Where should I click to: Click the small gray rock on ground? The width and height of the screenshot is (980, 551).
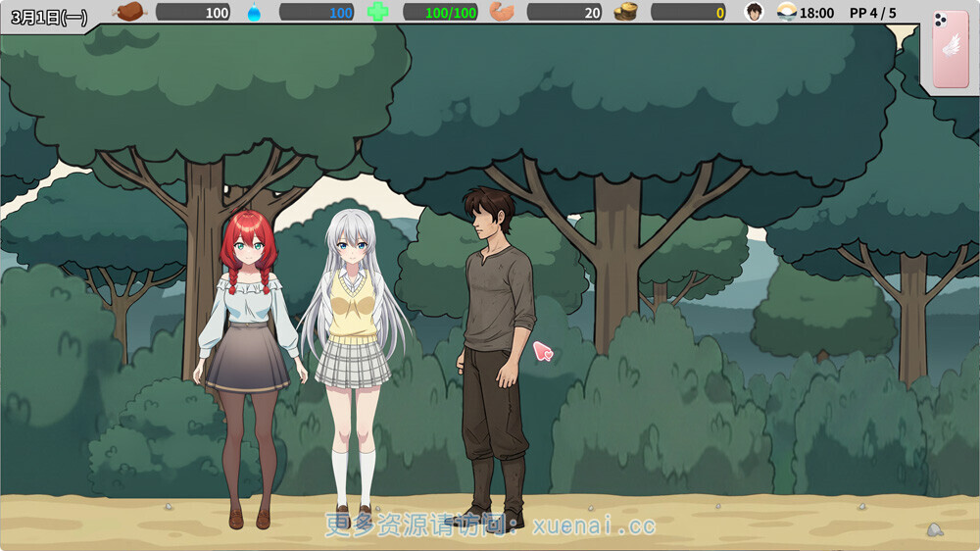pyautogui.click(x=934, y=529)
